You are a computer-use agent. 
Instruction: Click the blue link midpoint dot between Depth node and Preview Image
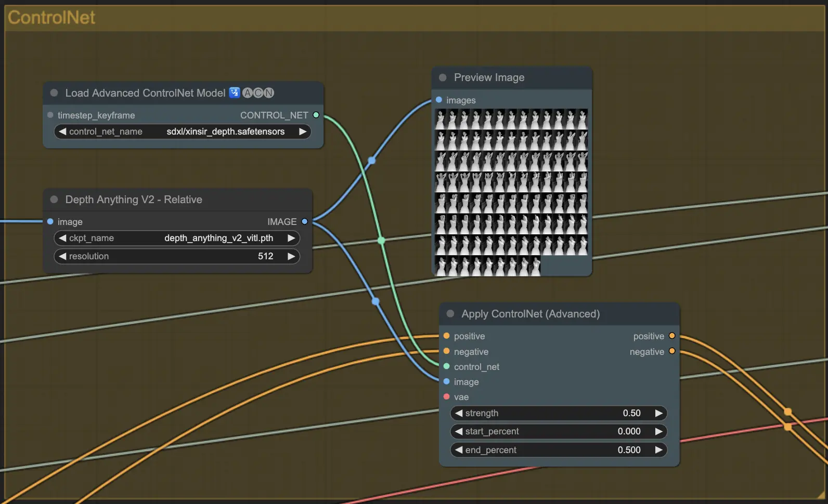372,161
